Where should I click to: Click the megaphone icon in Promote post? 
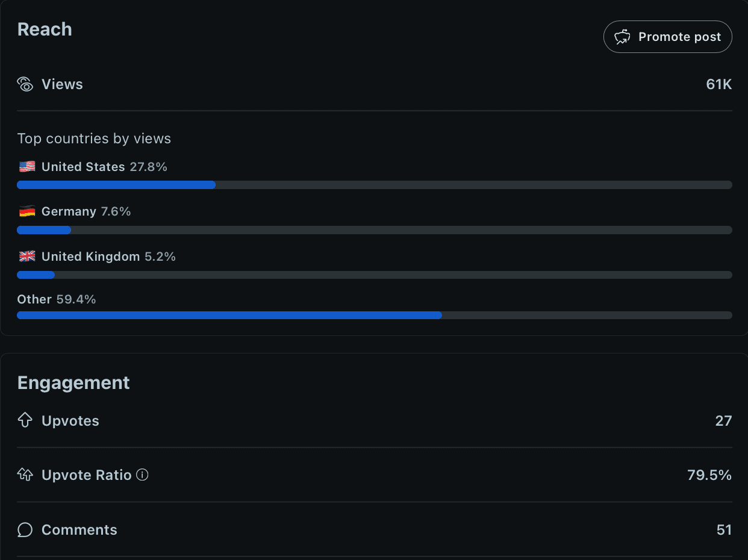point(622,37)
